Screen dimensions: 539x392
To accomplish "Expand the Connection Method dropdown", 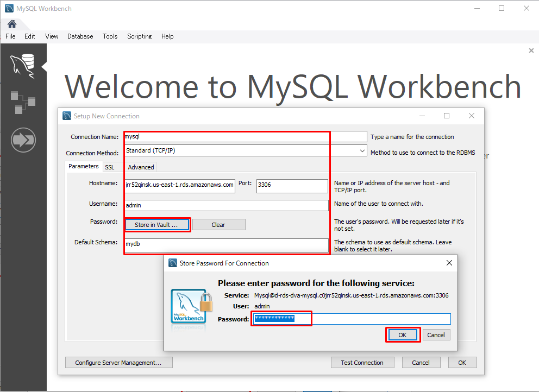I will (362, 150).
